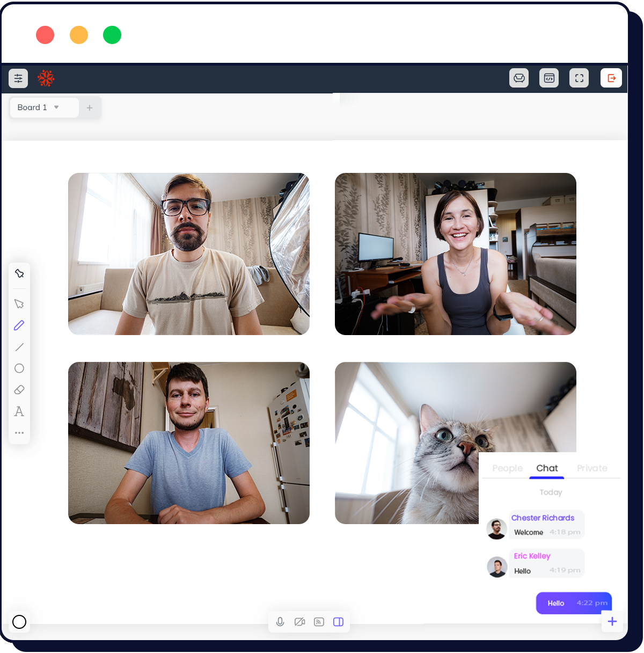Select the pin tool at sidebar top
644x653 pixels.
coord(19,273)
